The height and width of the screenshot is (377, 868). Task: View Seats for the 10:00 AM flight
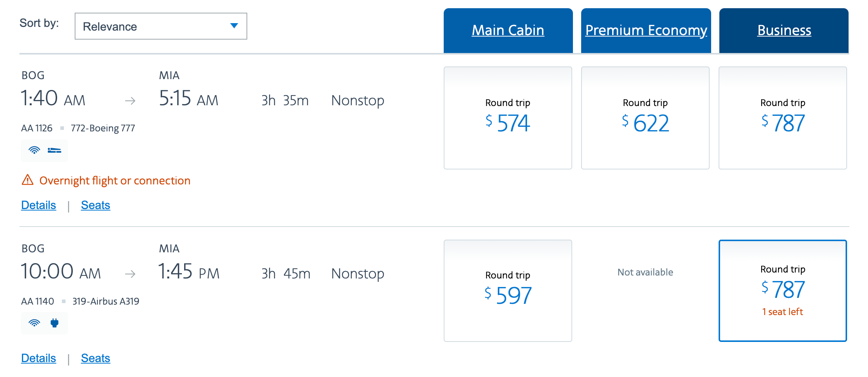(x=96, y=358)
